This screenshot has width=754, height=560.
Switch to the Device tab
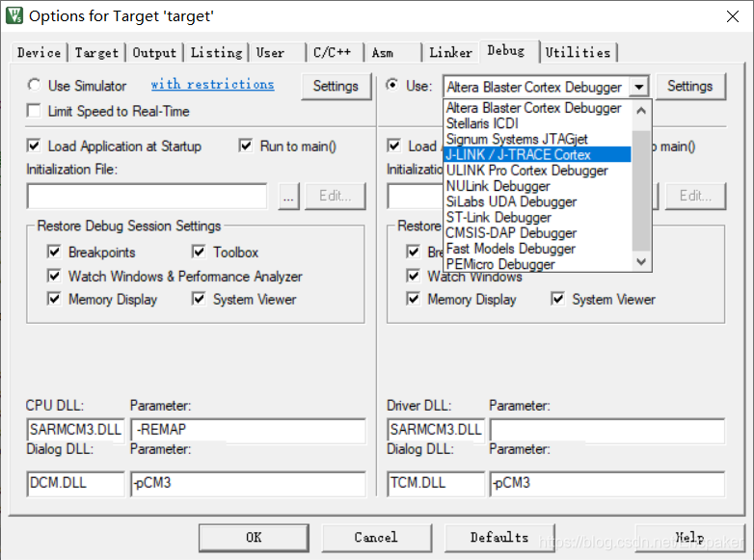tap(39, 52)
